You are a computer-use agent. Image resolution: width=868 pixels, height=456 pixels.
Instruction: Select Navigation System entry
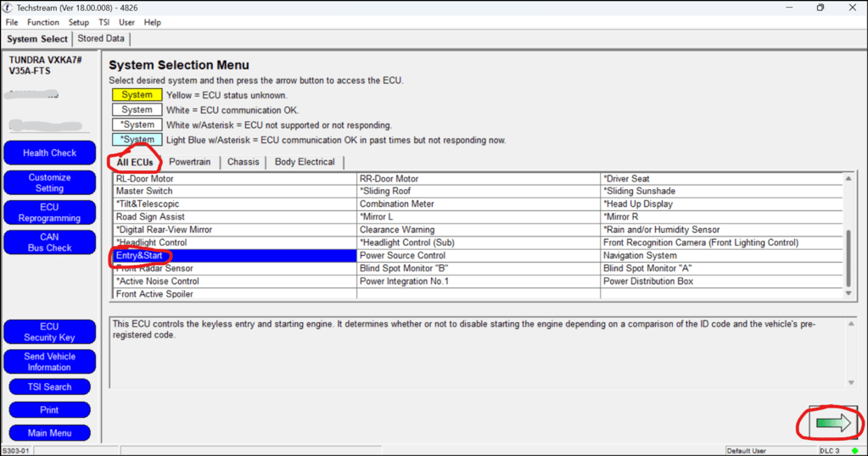pyautogui.click(x=722, y=255)
